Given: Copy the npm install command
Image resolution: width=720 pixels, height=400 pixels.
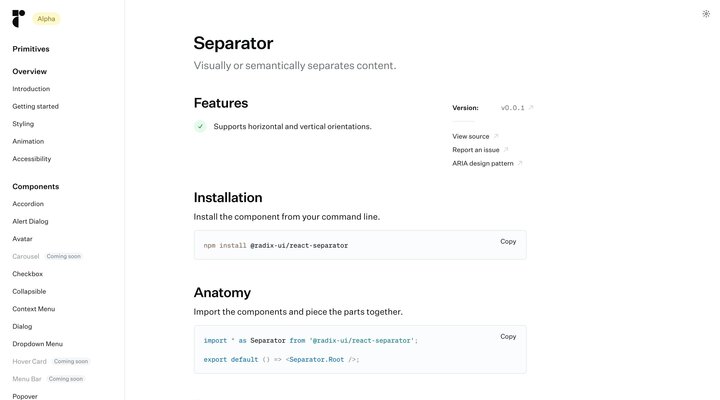Looking at the screenshot, I should [x=508, y=241].
